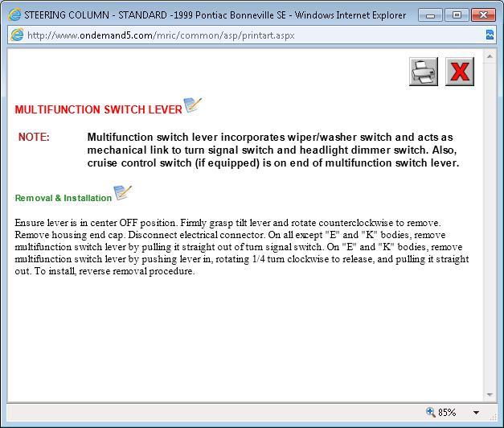The height and width of the screenshot is (428, 504).
Task: Click the scrollbar up arrow
Action: pos(490,56)
